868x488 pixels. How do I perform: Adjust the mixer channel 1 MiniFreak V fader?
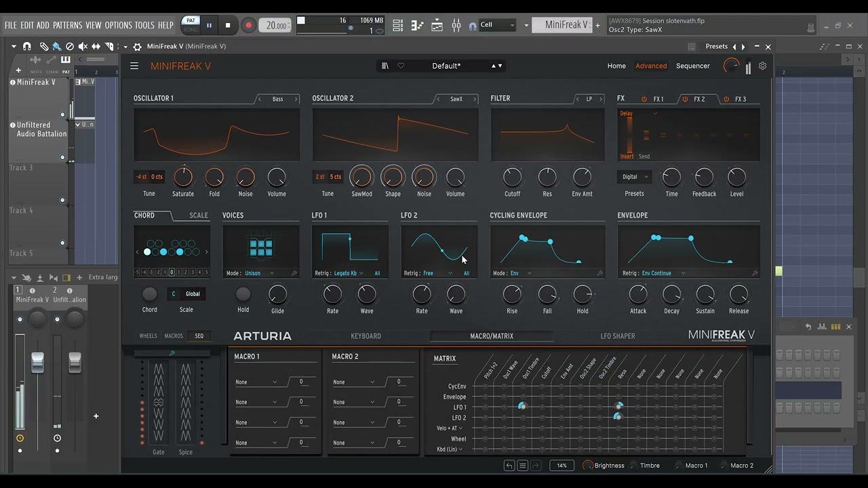pyautogui.click(x=38, y=362)
